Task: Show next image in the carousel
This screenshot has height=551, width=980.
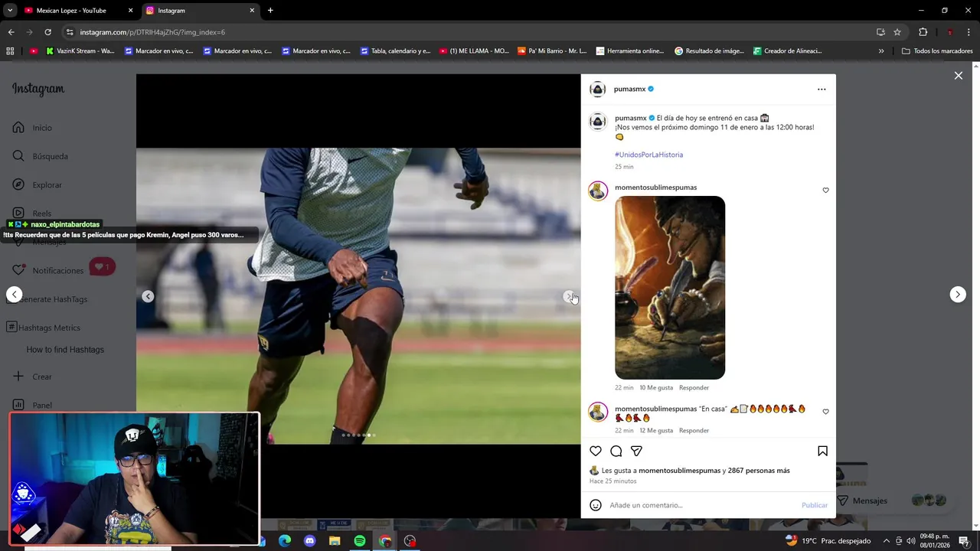Action: coord(569,296)
